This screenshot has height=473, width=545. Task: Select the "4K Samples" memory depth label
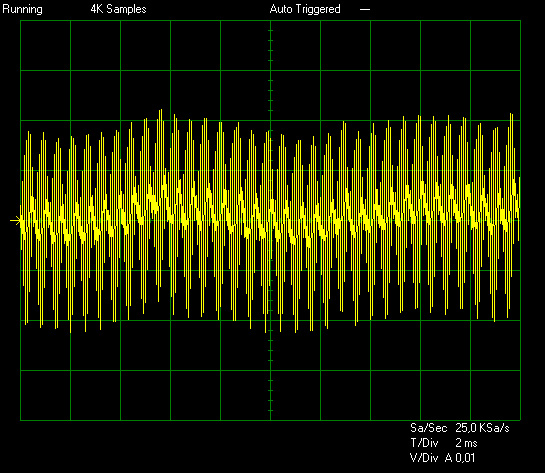click(x=119, y=9)
